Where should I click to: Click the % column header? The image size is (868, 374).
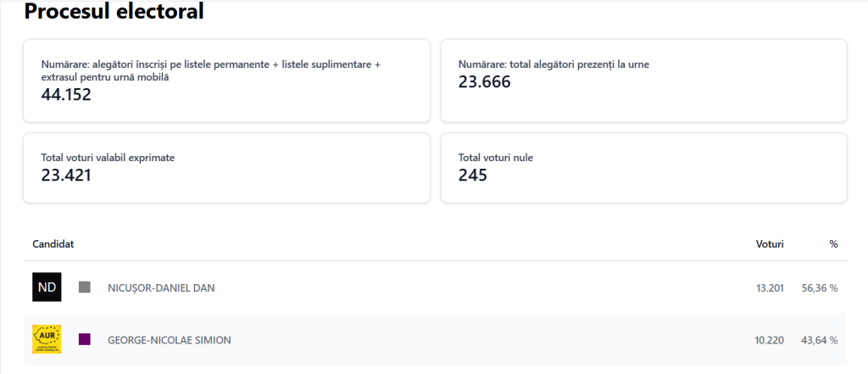click(x=833, y=244)
